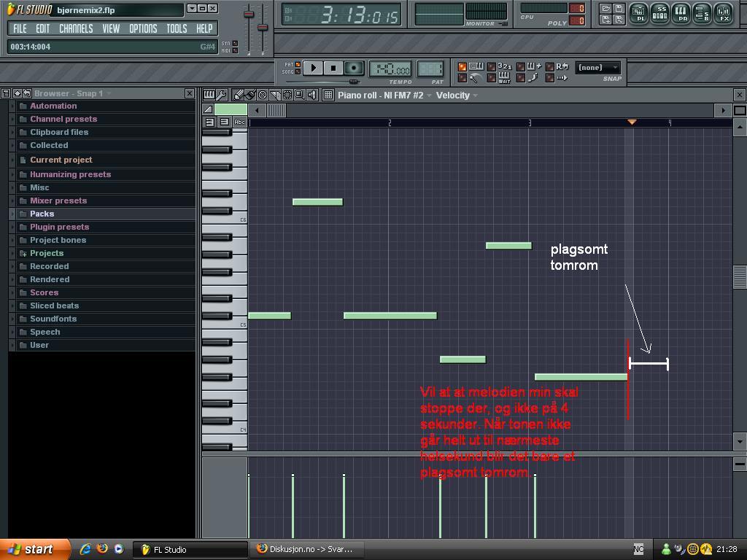Click the Record button
This screenshot has height=560, width=747.
click(x=354, y=68)
